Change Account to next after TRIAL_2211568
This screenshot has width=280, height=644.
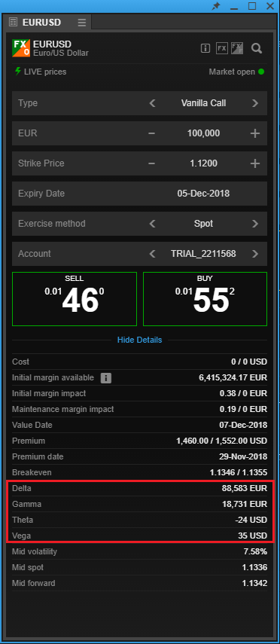[255, 254]
